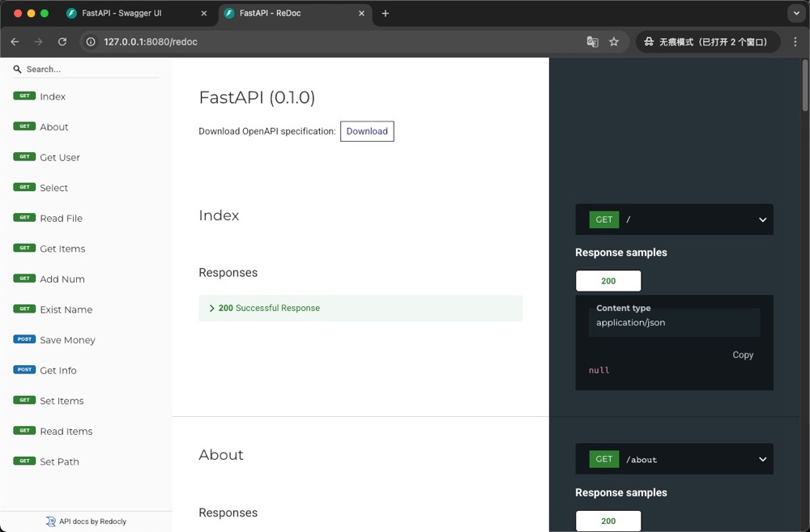810x532 pixels.
Task: Open the GET / endpoint dropdown
Action: point(762,219)
